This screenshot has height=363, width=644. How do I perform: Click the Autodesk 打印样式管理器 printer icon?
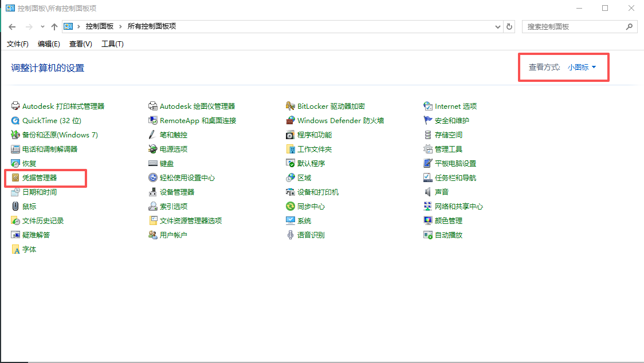click(15, 106)
